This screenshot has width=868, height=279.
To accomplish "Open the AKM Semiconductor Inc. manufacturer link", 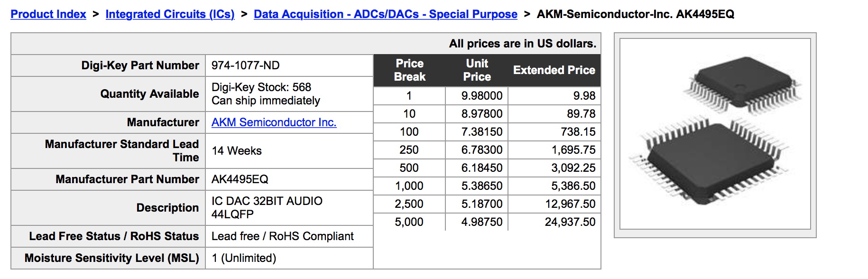I will [x=274, y=122].
